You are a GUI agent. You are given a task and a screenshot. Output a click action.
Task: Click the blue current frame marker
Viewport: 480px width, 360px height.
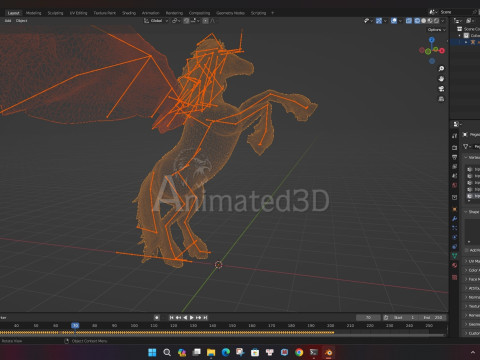click(x=75, y=325)
